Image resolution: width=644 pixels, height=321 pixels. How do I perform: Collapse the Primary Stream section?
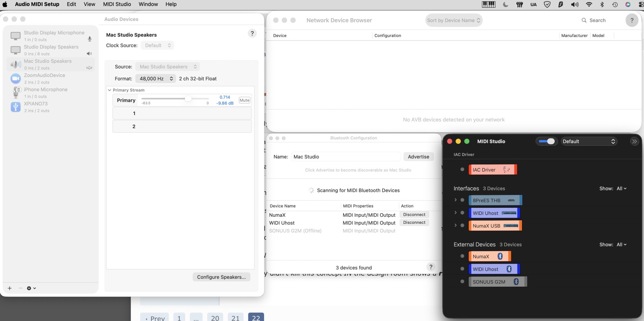[109, 90]
